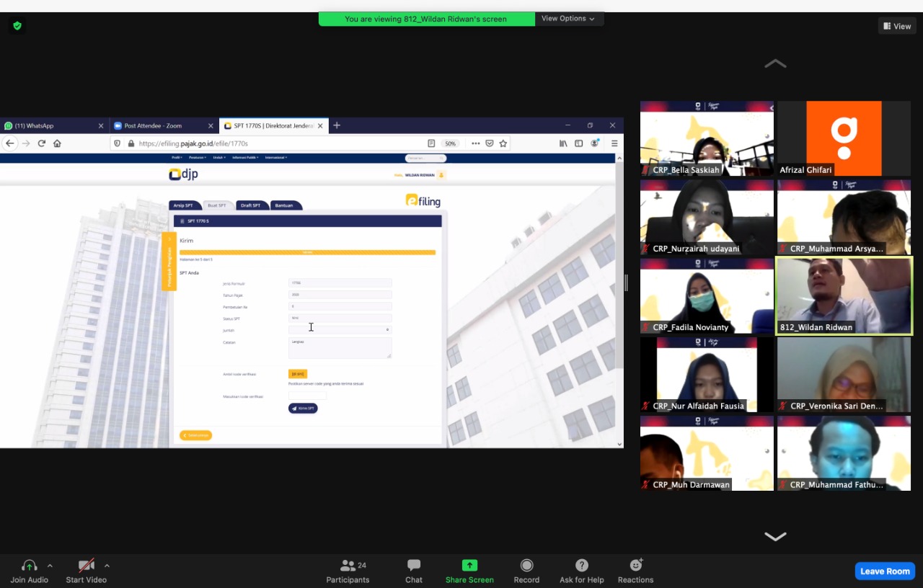Open the Chat panel
The image size is (923, 588).
414,566
